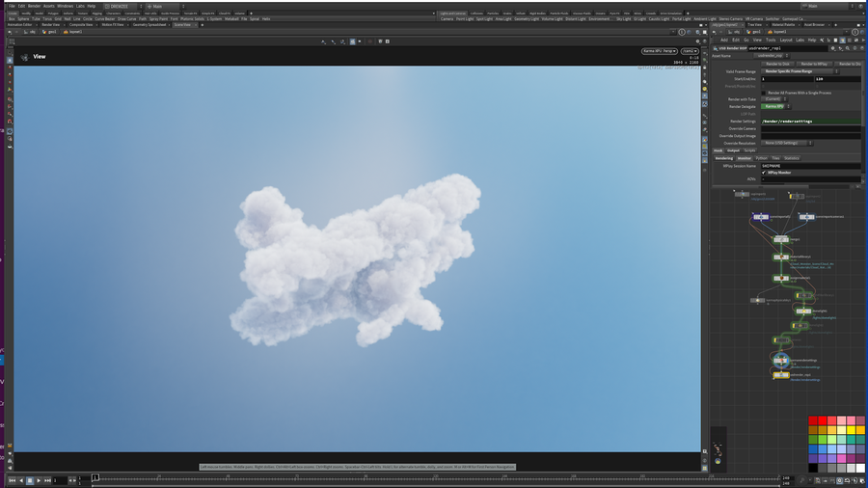The width and height of the screenshot is (868, 488).
Task: Click the Metaball shelf tool
Action: 231,19
